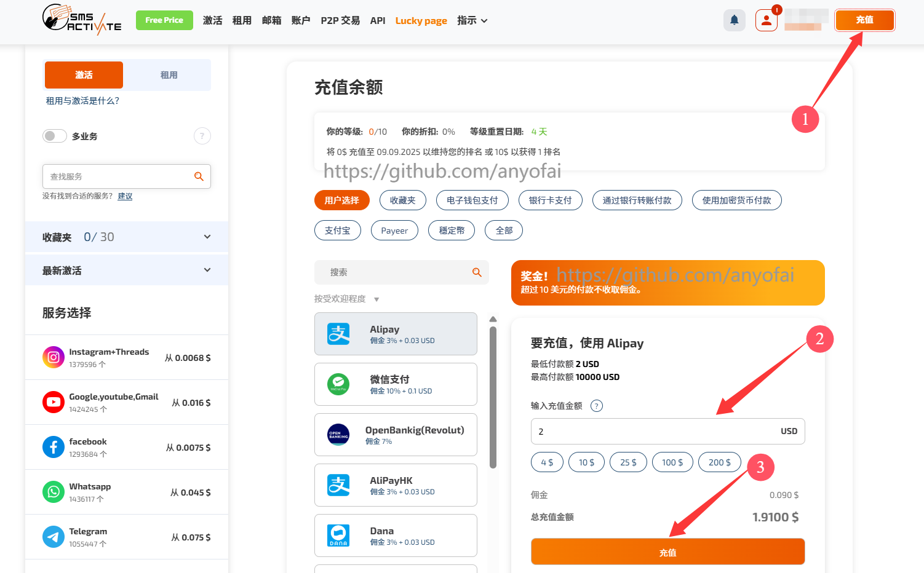Click the payment method 搜索 field
This screenshot has width=924, height=573.
point(401,272)
